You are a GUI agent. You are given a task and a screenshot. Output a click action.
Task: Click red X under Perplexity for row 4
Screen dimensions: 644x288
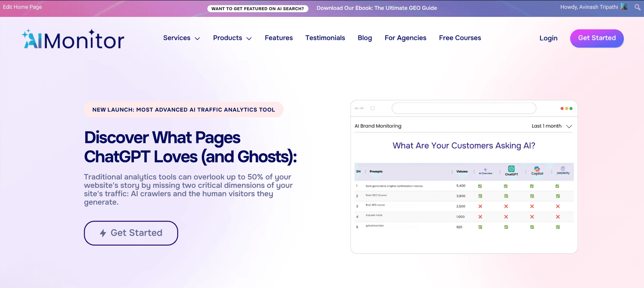558,217
